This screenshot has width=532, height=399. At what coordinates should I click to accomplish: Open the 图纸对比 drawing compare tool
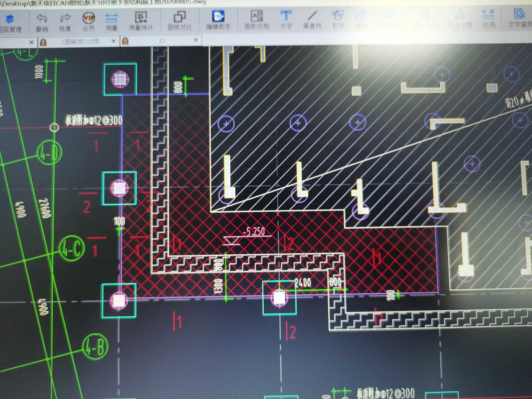click(180, 20)
